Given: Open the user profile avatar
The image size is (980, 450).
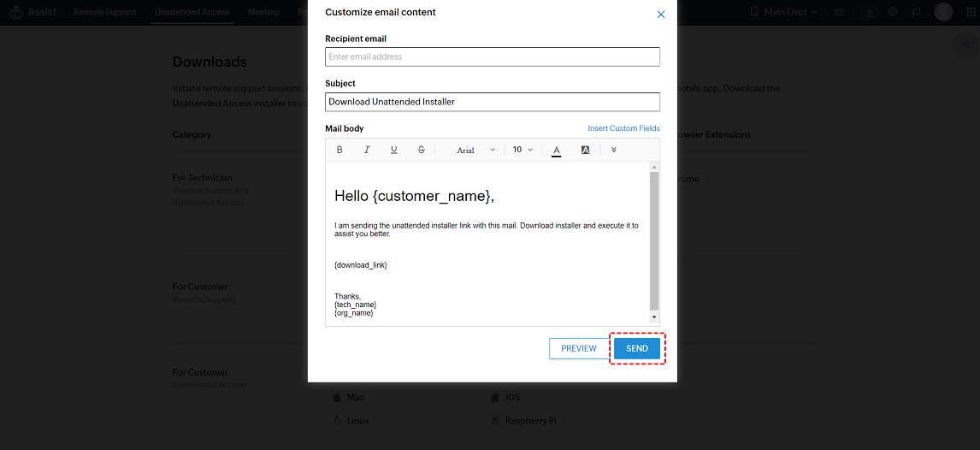Looking at the screenshot, I should (x=943, y=12).
